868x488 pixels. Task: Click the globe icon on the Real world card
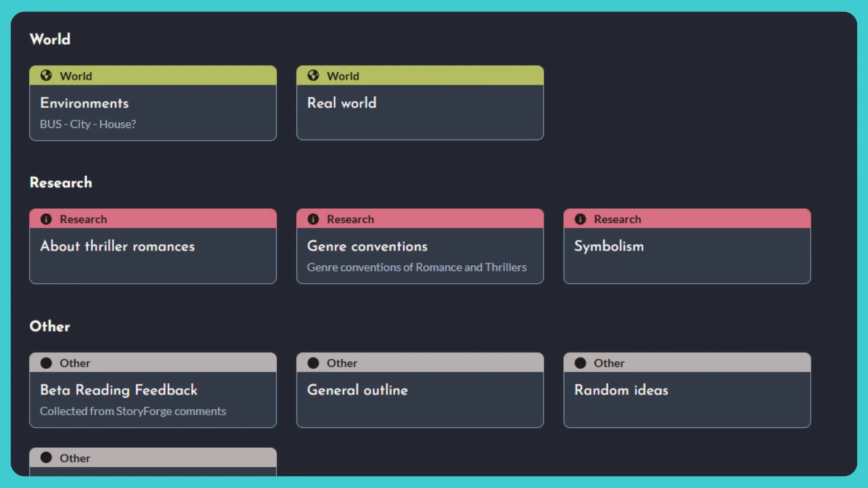click(x=313, y=76)
